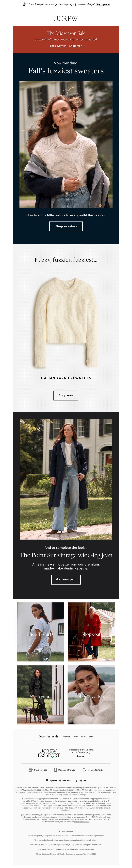Click the @jcrewmens Instagram handle

click(65, 780)
